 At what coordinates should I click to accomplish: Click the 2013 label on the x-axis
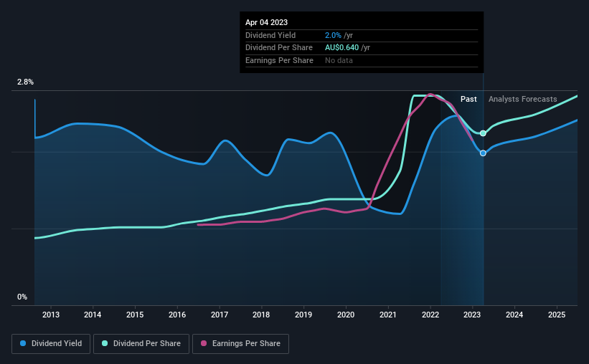click(51, 315)
